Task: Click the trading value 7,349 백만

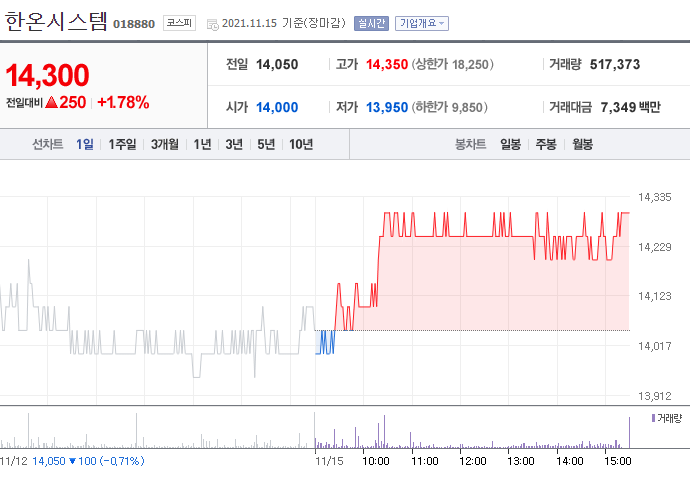Action: pos(630,107)
